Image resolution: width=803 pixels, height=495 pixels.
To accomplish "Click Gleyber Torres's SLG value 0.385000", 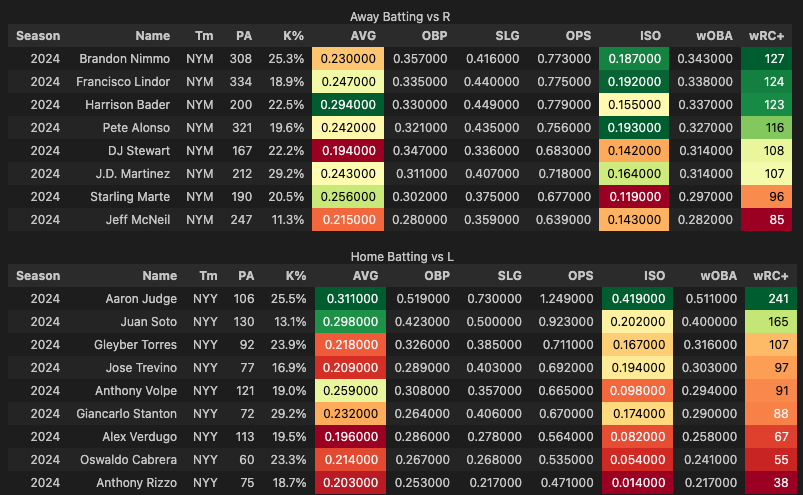I will [x=494, y=345].
